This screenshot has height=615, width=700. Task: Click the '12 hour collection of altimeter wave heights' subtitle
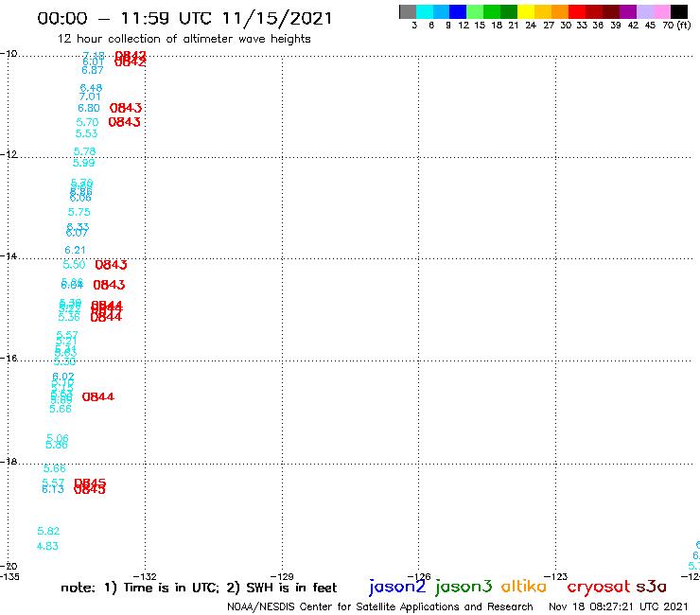pyautogui.click(x=184, y=39)
